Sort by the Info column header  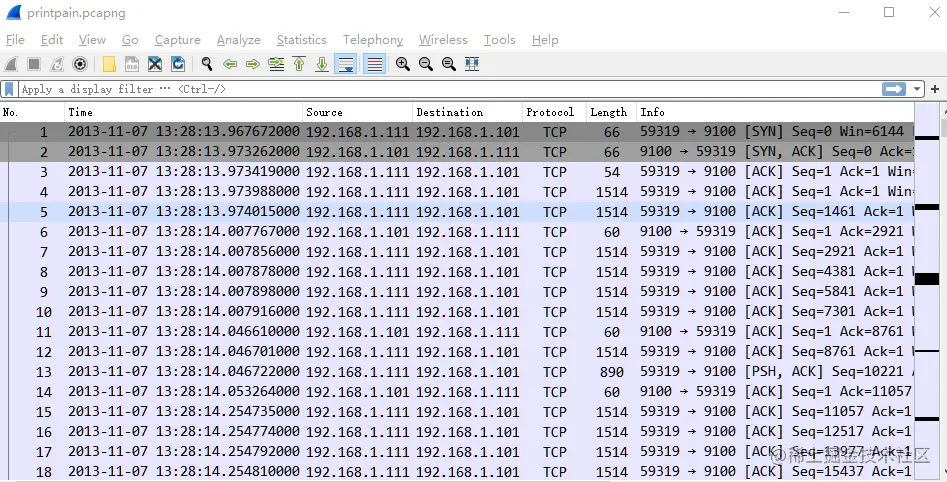point(775,112)
